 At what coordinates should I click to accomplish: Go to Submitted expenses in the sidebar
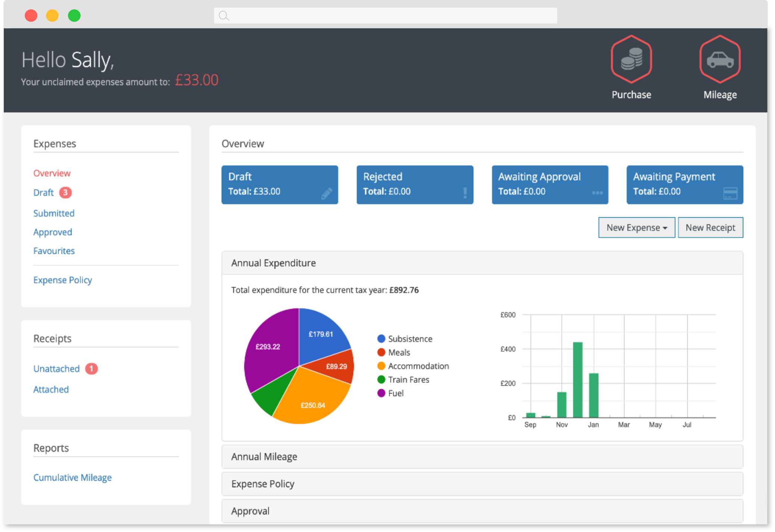(x=54, y=213)
